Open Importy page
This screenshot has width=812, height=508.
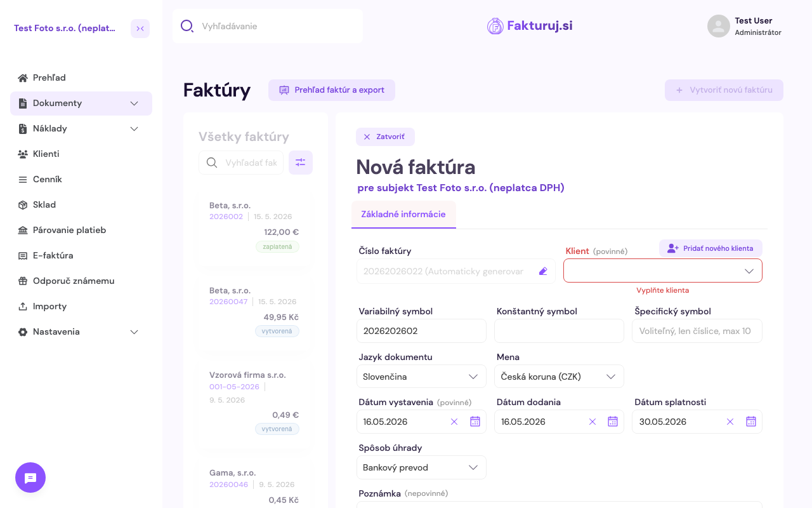pyautogui.click(x=81, y=307)
